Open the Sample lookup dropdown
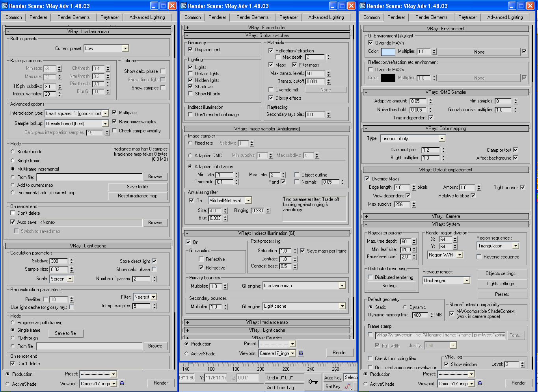The height and width of the screenshot is (392, 538). coord(76,124)
